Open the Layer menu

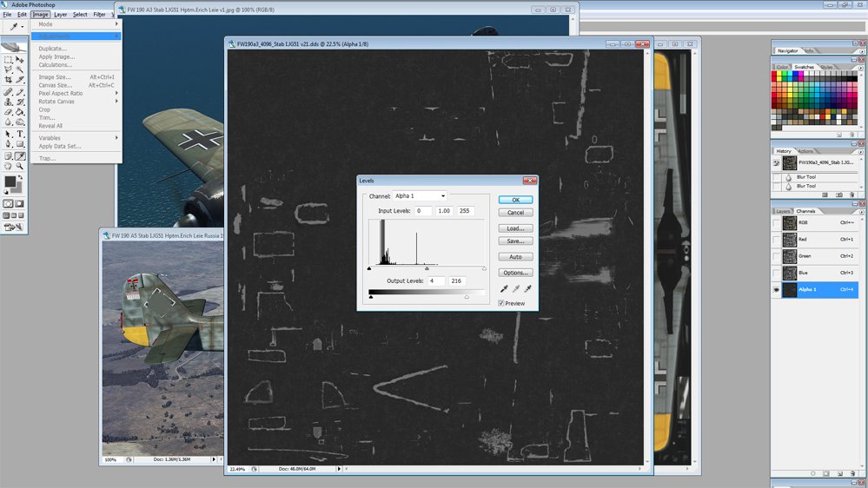click(x=60, y=15)
